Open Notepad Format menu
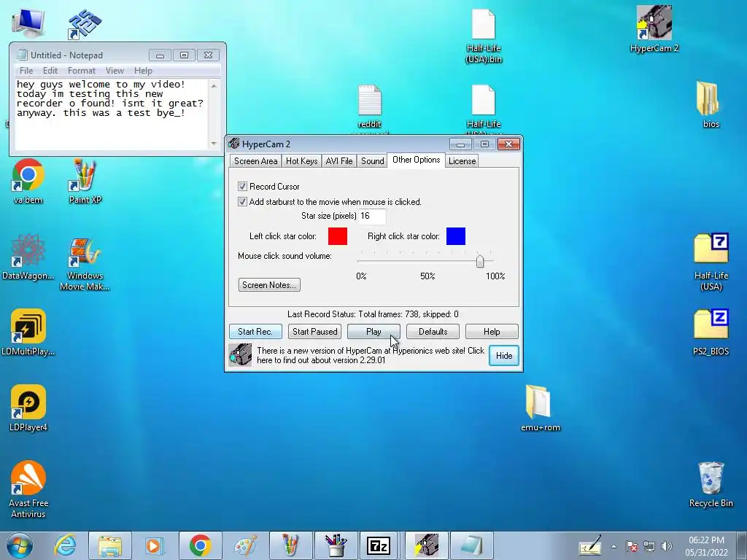The image size is (747, 560). 82,71
